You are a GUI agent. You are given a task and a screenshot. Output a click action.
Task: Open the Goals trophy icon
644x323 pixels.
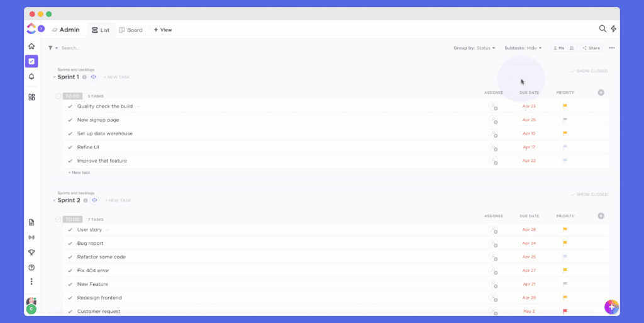31,252
